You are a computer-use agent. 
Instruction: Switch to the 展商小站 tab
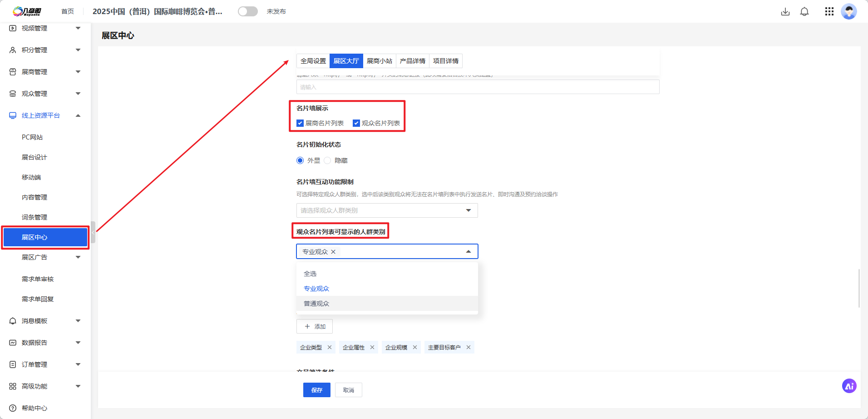pos(379,61)
